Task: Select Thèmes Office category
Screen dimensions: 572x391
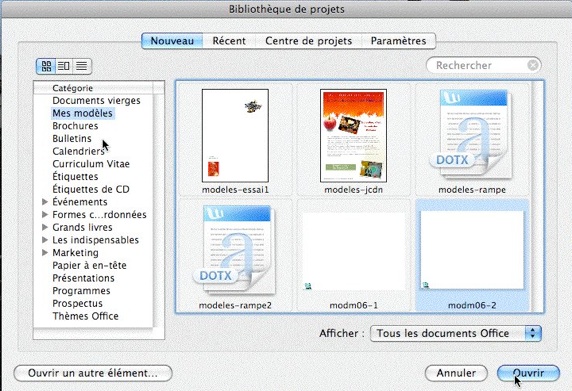Action: 85,316
